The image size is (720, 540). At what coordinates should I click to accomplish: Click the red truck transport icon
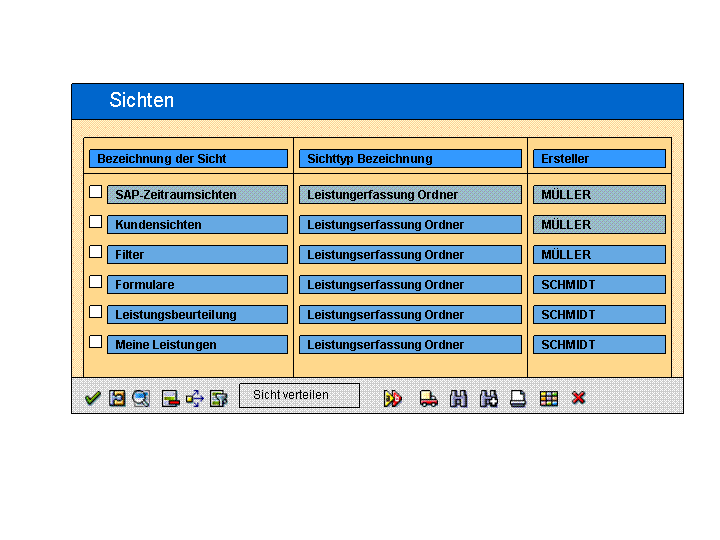[428, 398]
